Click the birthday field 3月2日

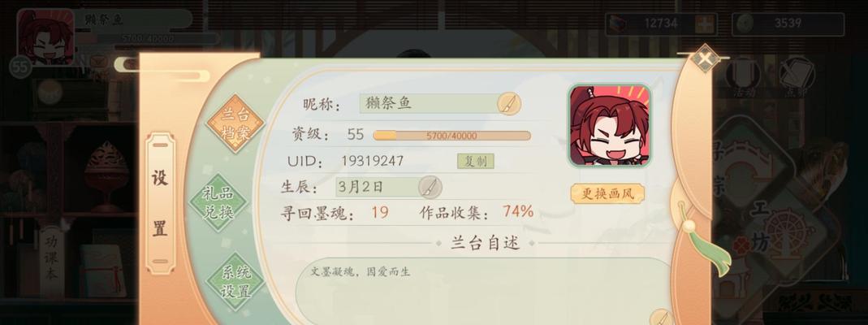tap(378, 187)
